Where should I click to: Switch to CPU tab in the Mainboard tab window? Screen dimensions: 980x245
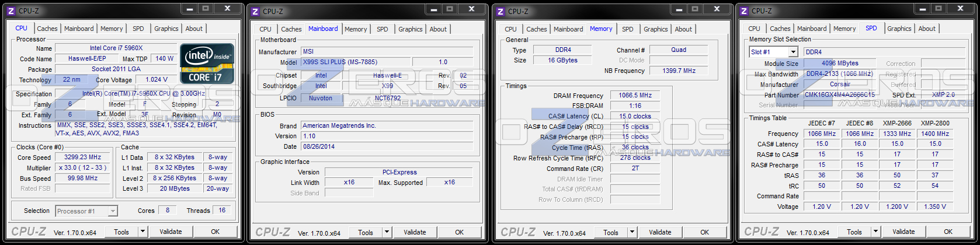pyautogui.click(x=266, y=29)
